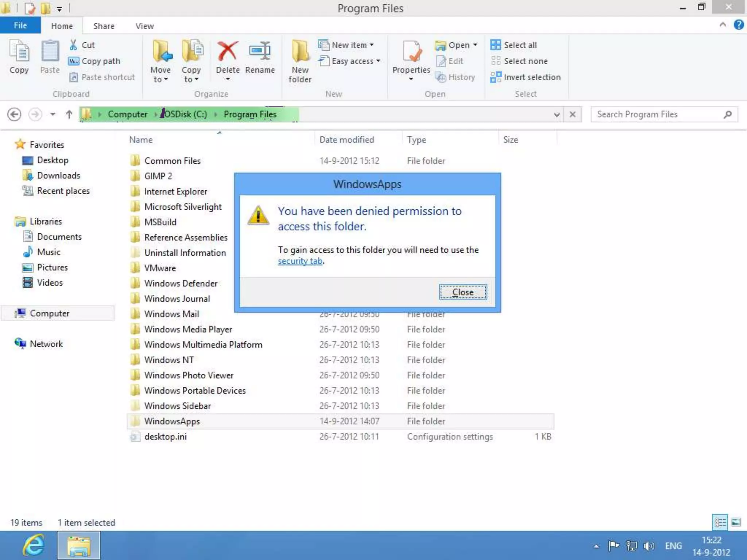
Task: Select the Common Files folder
Action: pos(166,161)
